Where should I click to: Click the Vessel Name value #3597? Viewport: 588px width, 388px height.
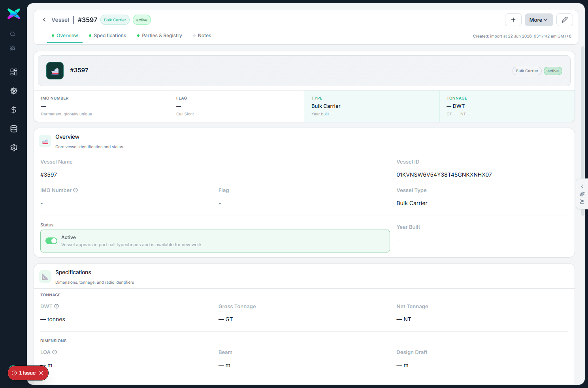click(49, 175)
